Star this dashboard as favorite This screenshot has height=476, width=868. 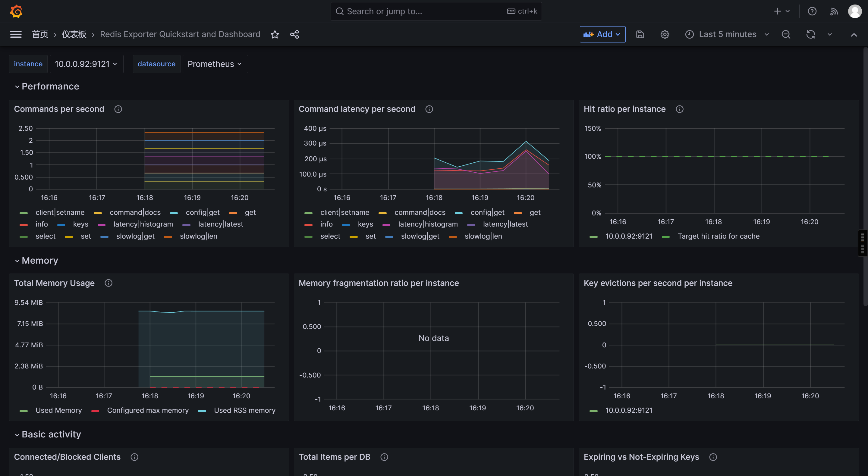(275, 34)
